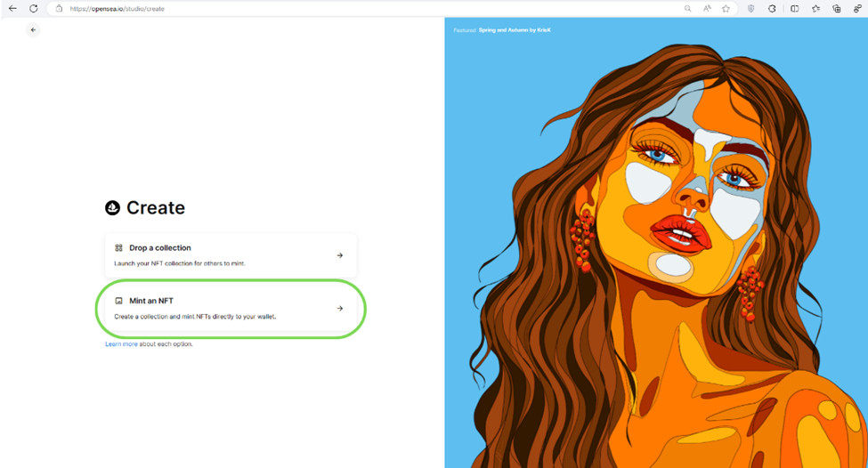Open the browser Extensions puzzle icon
Viewport: 868px width, 468px height.
772,8
